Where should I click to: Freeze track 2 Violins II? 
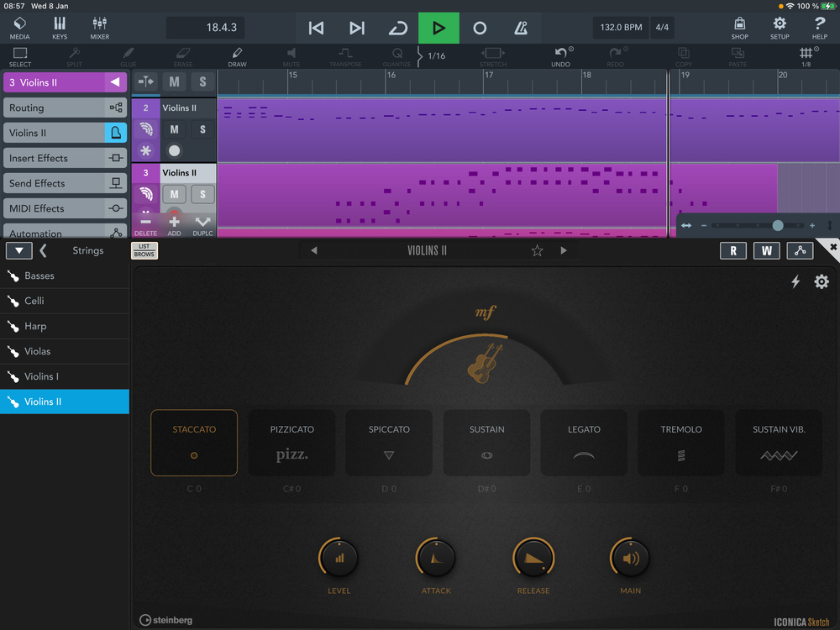145,150
